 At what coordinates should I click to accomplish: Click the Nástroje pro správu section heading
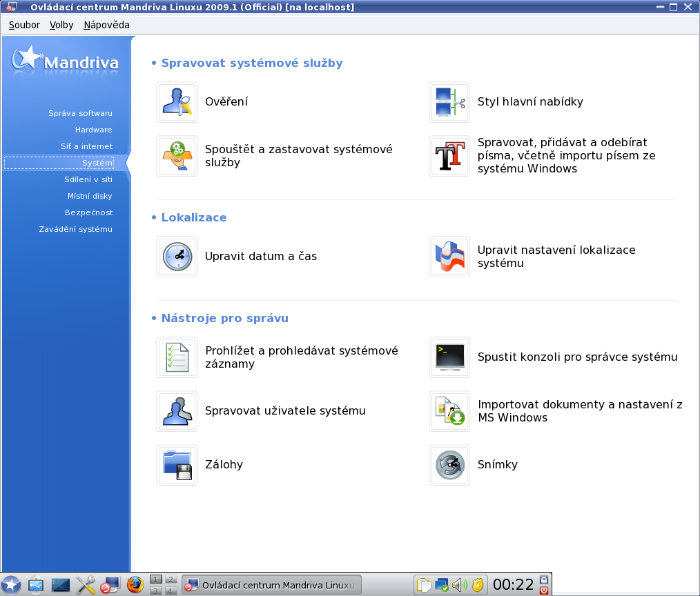(225, 318)
